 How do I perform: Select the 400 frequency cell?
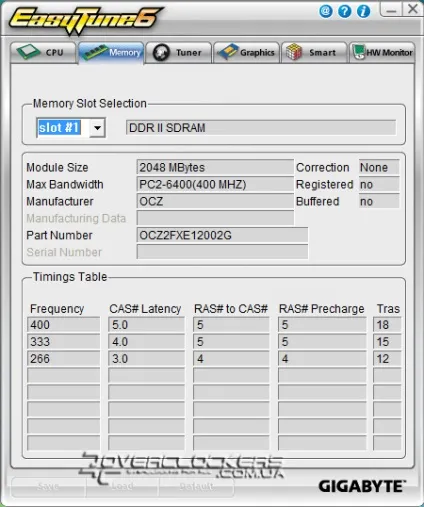(x=63, y=325)
